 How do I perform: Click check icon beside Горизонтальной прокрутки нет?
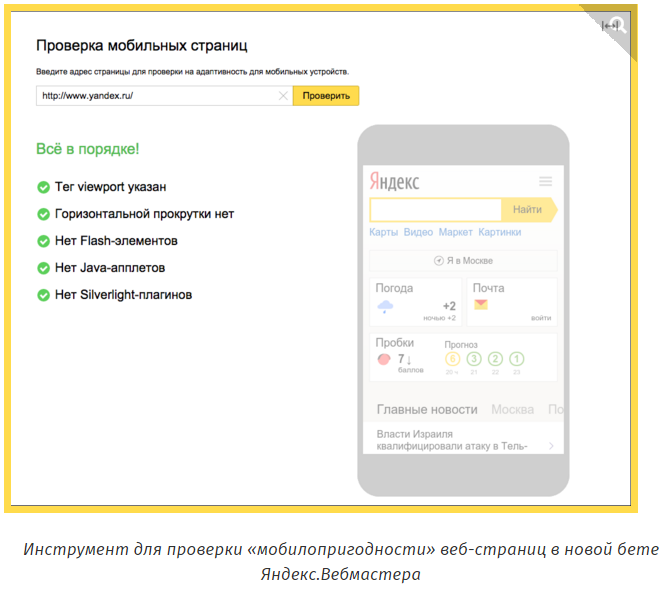[43, 214]
